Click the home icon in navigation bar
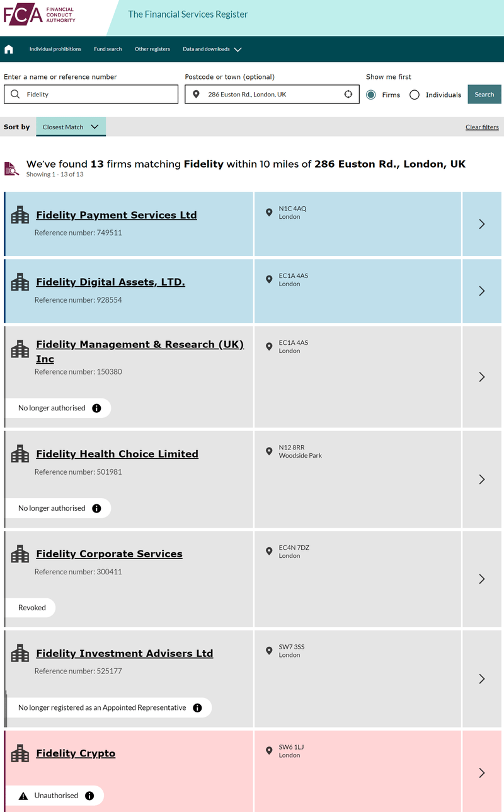 coord(9,49)
